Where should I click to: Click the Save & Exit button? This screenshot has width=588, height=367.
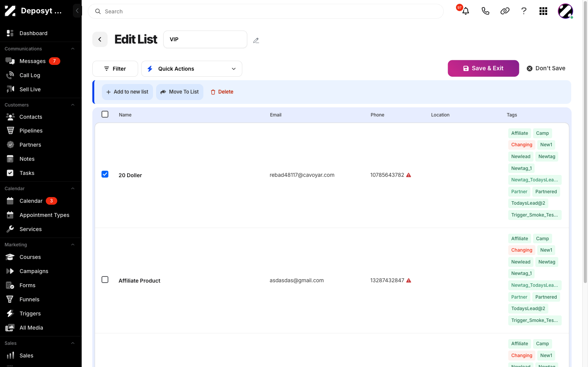[483, 68]
